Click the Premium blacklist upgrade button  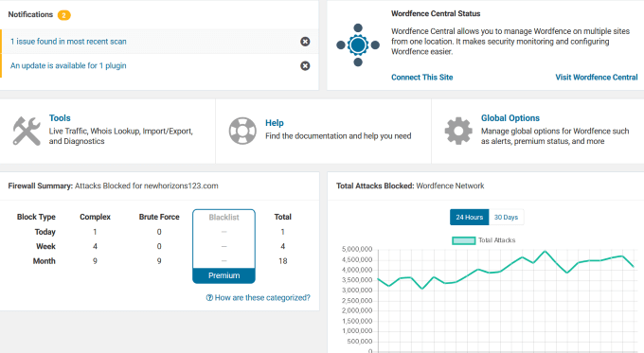224,275
